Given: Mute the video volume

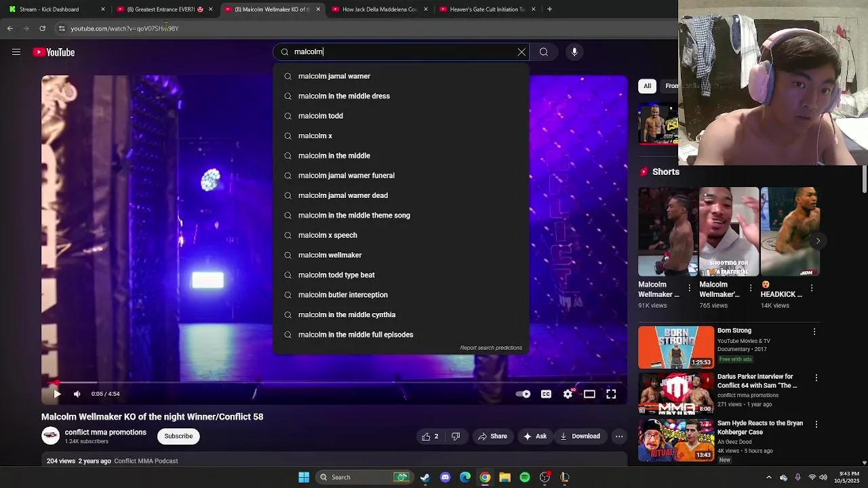Looking at the screenshot, I should coord(77,394).
